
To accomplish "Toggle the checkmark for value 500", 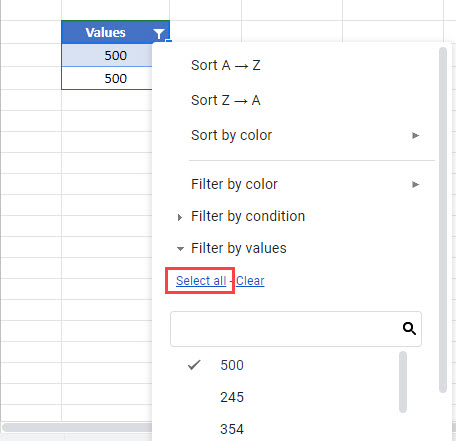I will 194,365.
